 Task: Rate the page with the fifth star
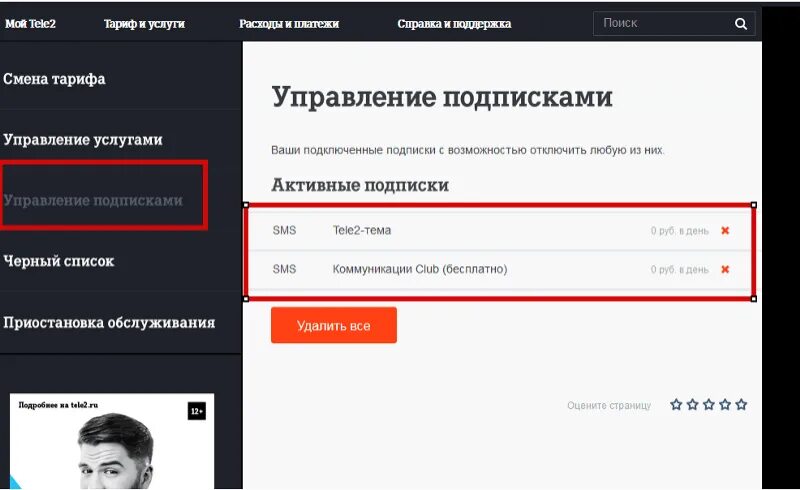741,405
